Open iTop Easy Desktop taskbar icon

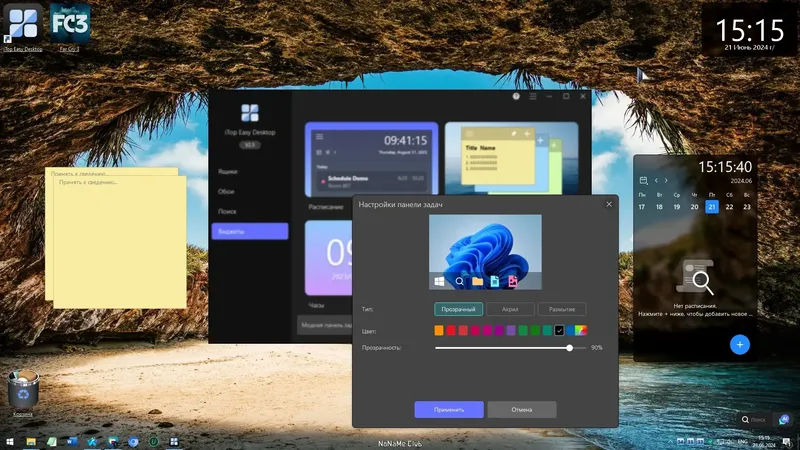[x=174, y=442]
